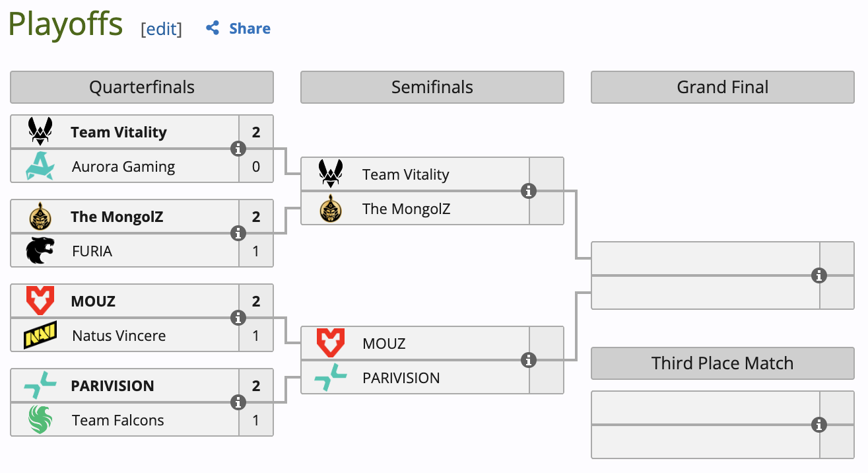Click the Third Place Match info icon
The width and height of the screenshot is (868, 473).
819,425
